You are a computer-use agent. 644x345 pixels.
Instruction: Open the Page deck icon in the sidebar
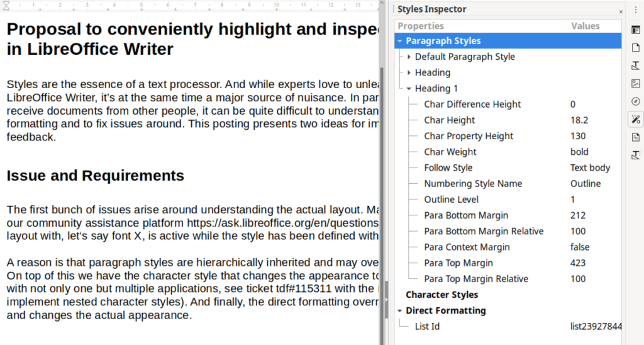point(636,48)
